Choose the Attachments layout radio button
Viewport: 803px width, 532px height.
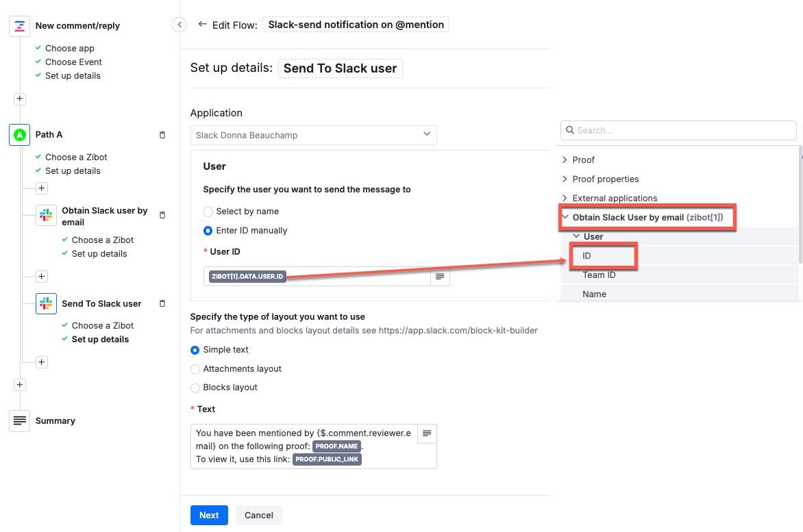click(x=195, y=369)
